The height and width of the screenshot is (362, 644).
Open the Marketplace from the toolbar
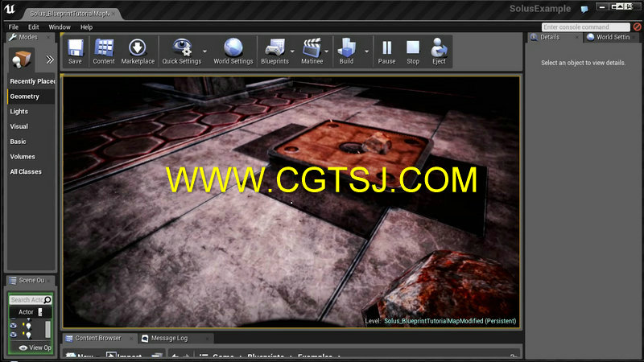[x=138, y=51]
